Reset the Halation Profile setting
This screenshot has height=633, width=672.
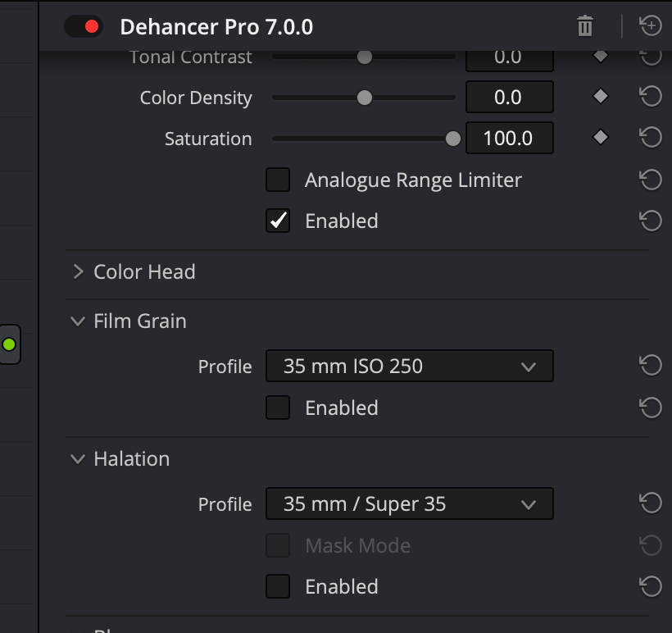point(650,503)
